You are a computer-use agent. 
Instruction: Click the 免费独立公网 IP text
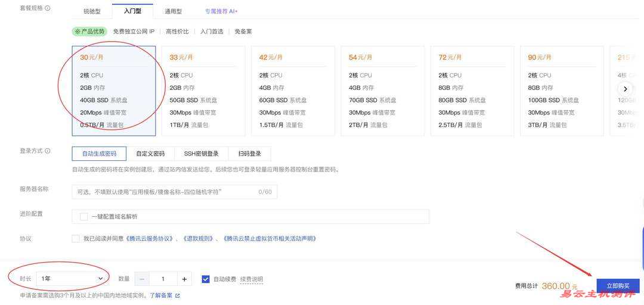coord(134,31)
